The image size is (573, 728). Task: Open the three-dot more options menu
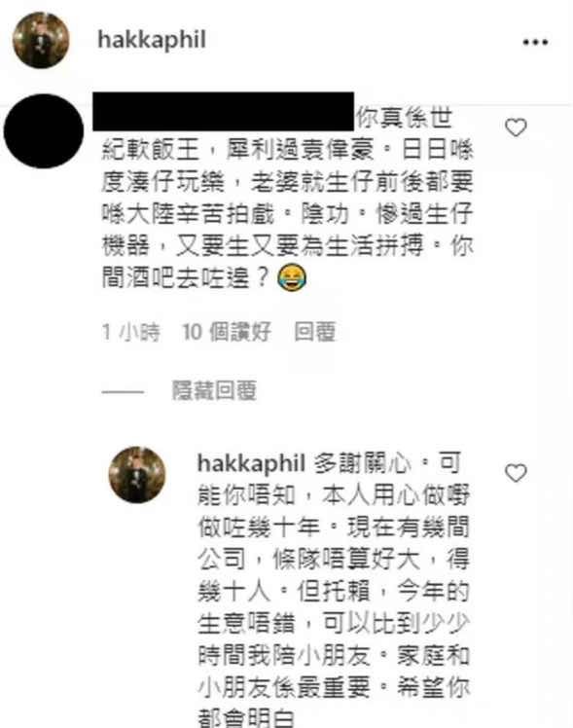535,42
